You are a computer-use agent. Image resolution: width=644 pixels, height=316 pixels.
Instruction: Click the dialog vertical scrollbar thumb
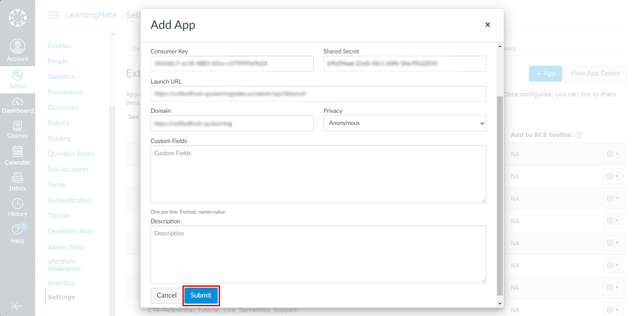click(x=500, y=196)
